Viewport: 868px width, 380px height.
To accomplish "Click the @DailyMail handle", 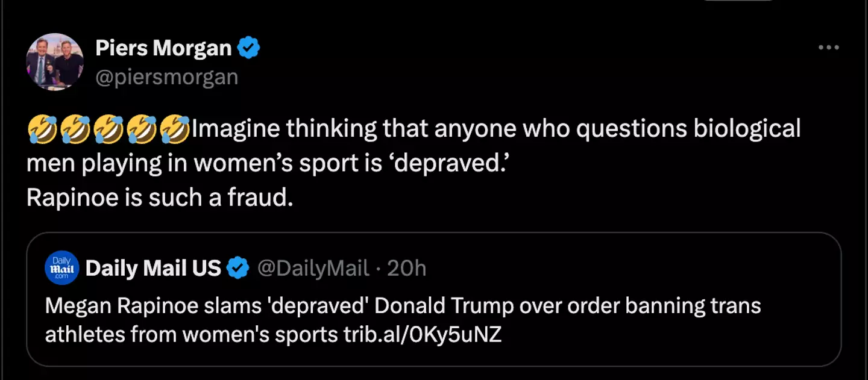I will click(x=314, y=268).
